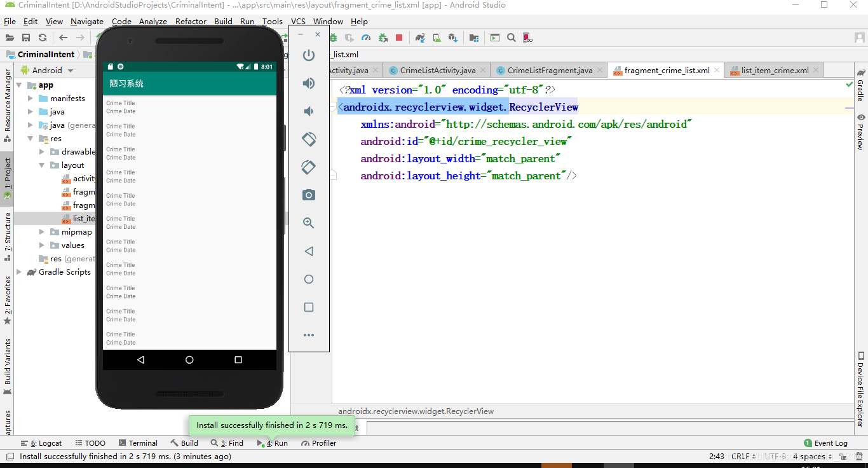This screenshot has width=868, height=468.
Task: Open the Navigate menu
Action: click(x=87, y=22)
